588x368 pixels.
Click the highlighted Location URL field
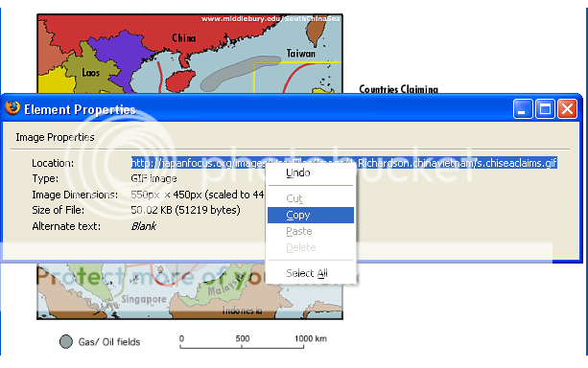[343, 163]
